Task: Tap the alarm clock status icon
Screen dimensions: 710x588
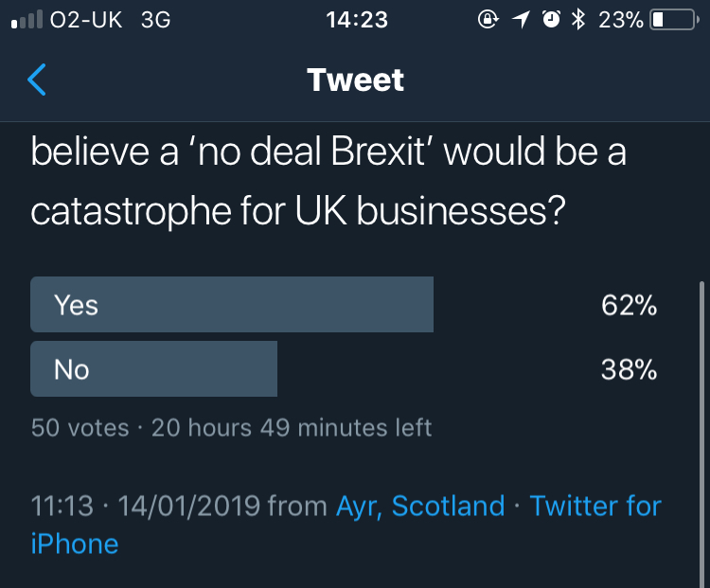Action: 549,20
